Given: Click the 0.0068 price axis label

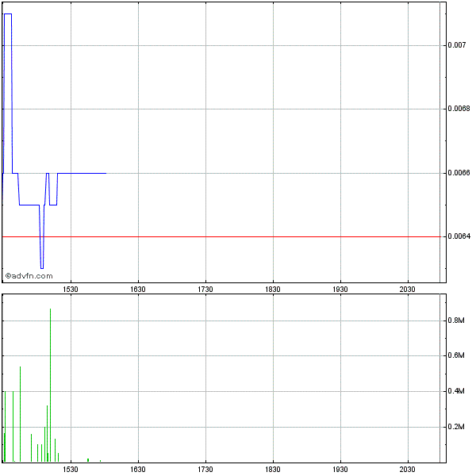Looking at the screenshot, I should coord(459,109).
